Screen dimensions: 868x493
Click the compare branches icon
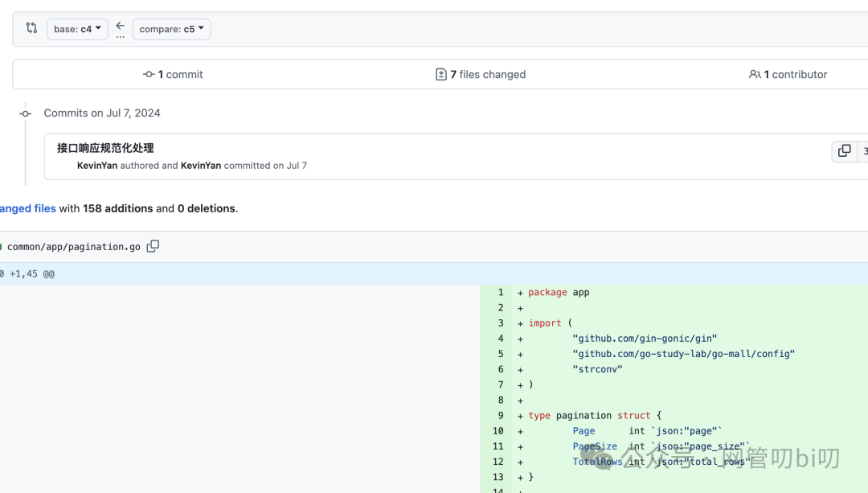pyautogui.click(x=31, y=28)
